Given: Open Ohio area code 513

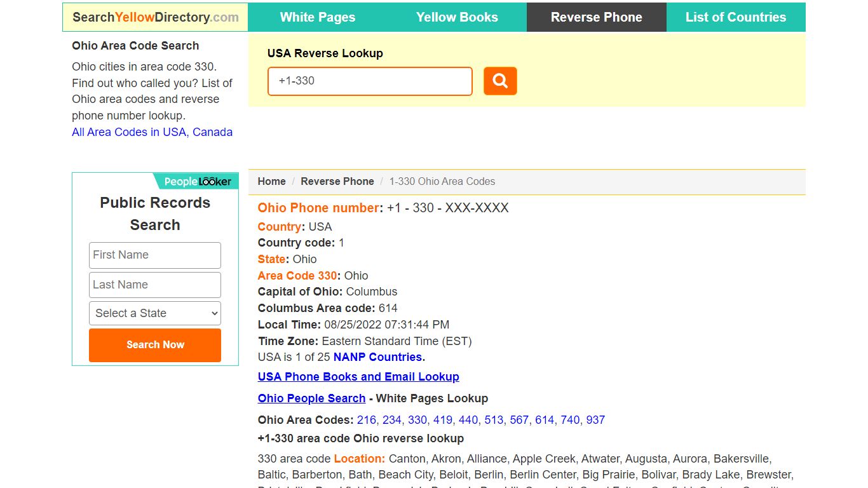Looking at the screenshot, I should pyautogui.click(x=494, y=420).
